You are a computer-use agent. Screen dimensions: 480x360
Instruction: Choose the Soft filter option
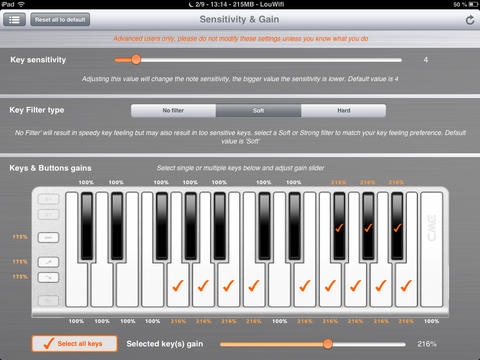pyautogui.click(x=259, y=110)
